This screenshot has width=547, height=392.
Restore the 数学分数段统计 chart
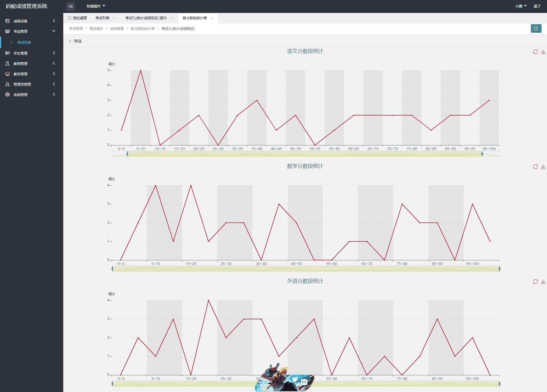[x=535, y=167]
